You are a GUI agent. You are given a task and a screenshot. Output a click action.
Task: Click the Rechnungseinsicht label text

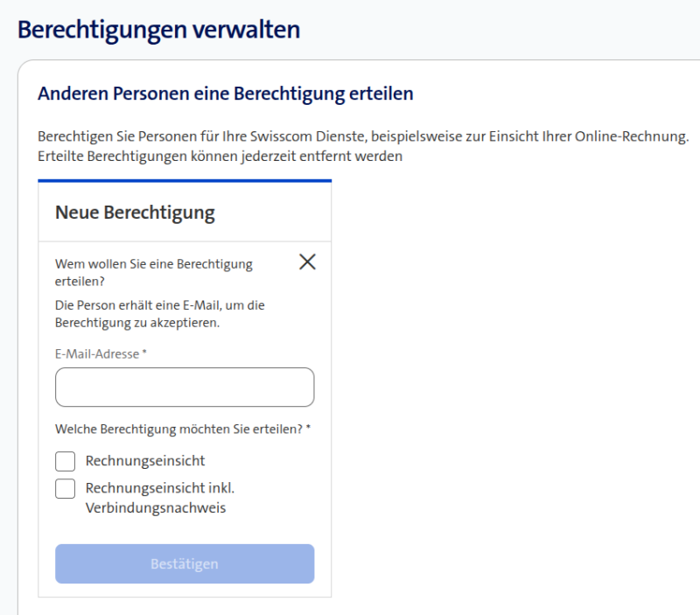(144, 461)
